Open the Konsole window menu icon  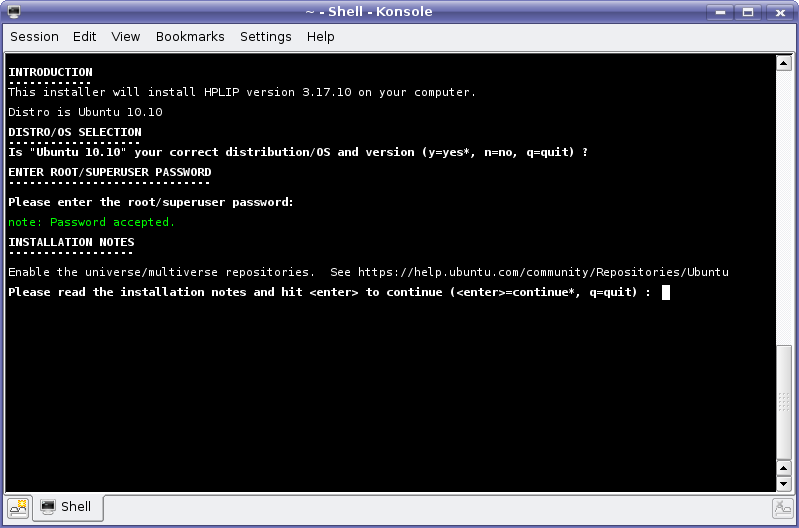pyautogui.click(x=14, y=12)
